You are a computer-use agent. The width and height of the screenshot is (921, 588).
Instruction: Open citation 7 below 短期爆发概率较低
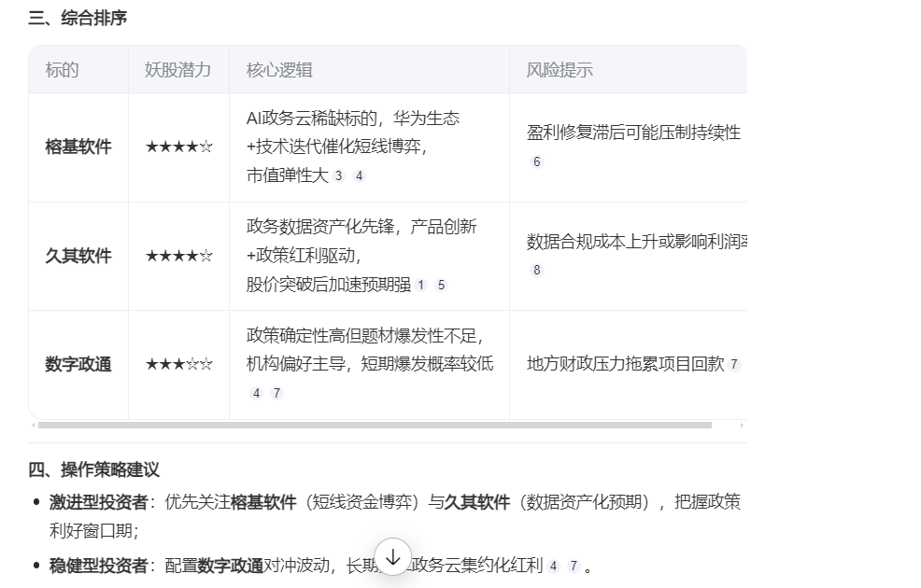(x=276, y=393)
